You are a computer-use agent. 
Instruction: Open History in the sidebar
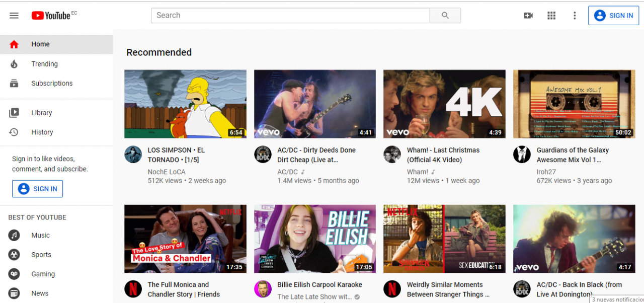pyautogui.click(x=42, y=132)
